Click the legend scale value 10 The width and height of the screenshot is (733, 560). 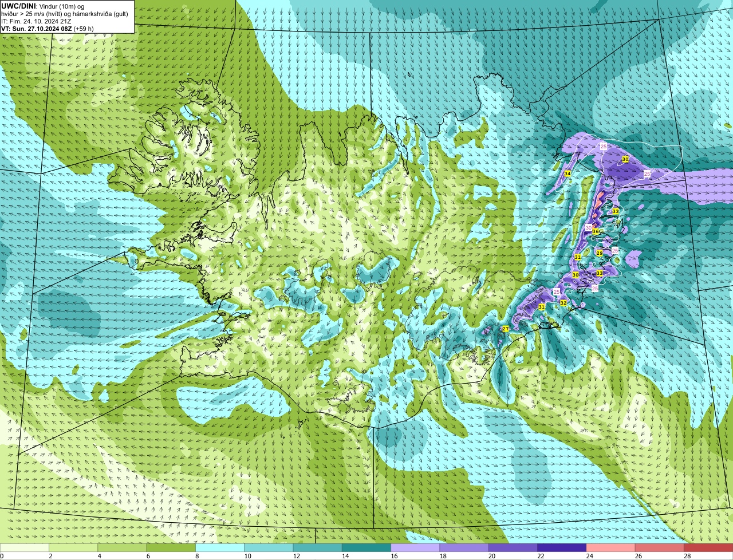(247, 556)
